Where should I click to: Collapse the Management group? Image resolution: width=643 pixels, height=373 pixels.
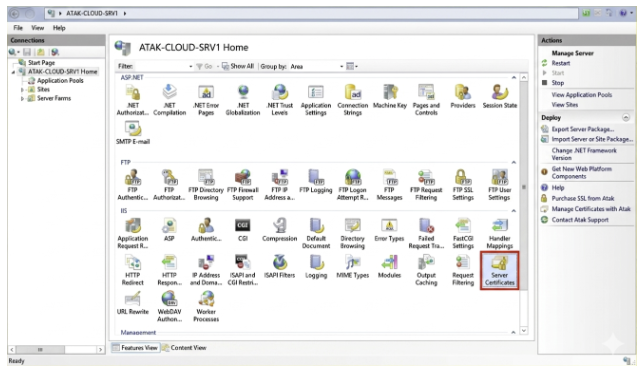click(514, 332)
